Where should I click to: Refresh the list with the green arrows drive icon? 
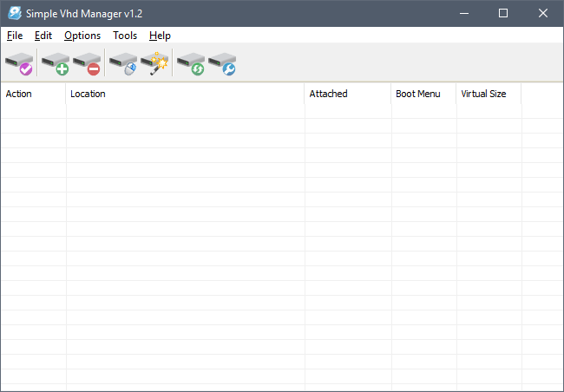pyautogui.click(x=191, y=63)
